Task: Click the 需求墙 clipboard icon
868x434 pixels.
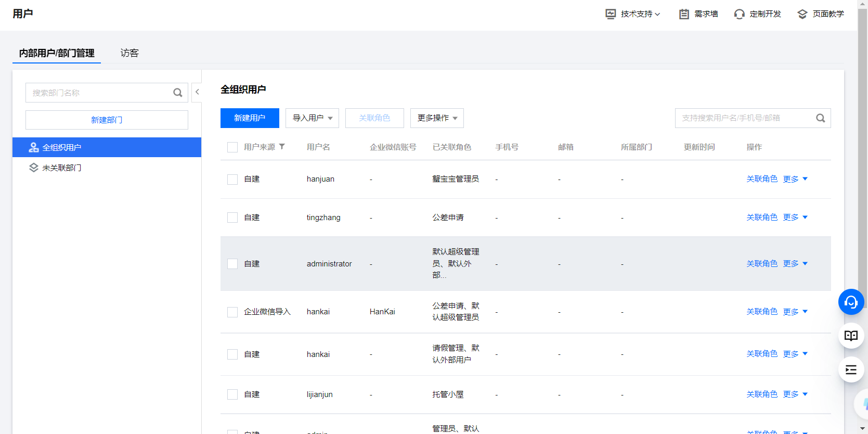Action: [x=684, y=14]
